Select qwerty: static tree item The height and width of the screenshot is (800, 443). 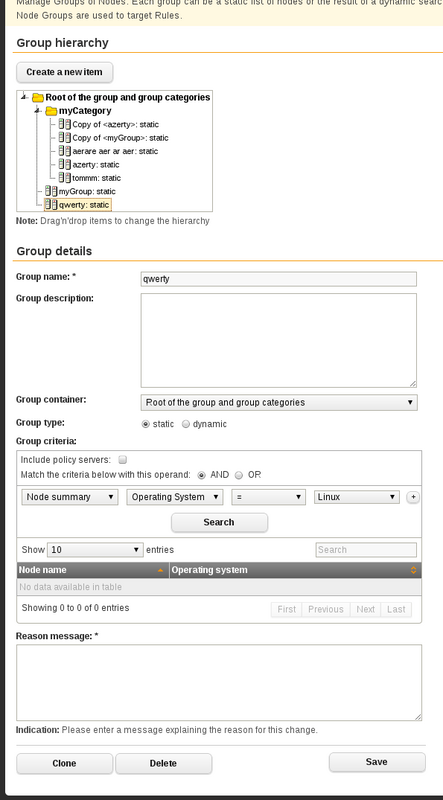(84, 205)
